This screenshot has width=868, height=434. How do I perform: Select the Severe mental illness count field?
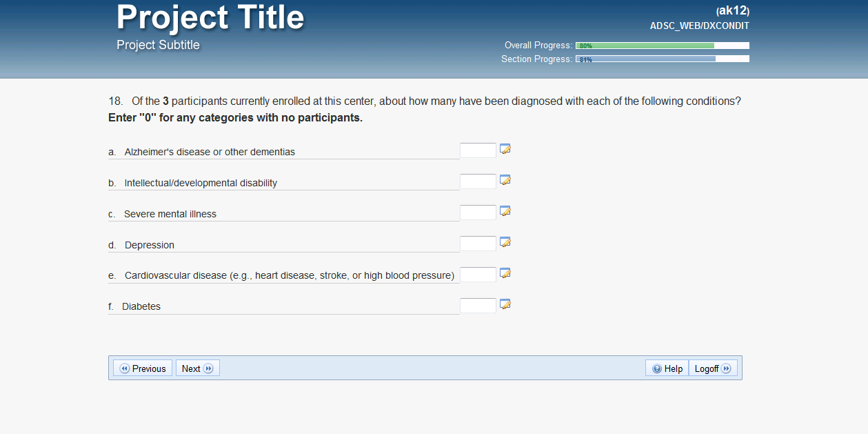tap(478, 213)
